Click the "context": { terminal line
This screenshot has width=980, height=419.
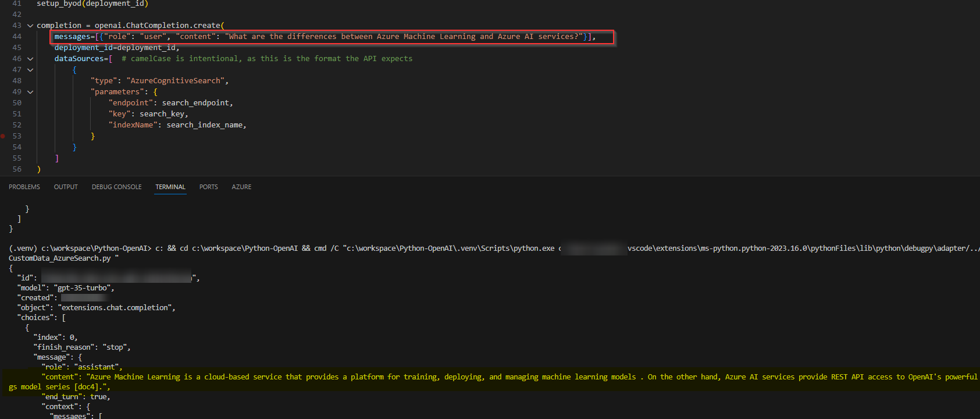coord(66,407)
